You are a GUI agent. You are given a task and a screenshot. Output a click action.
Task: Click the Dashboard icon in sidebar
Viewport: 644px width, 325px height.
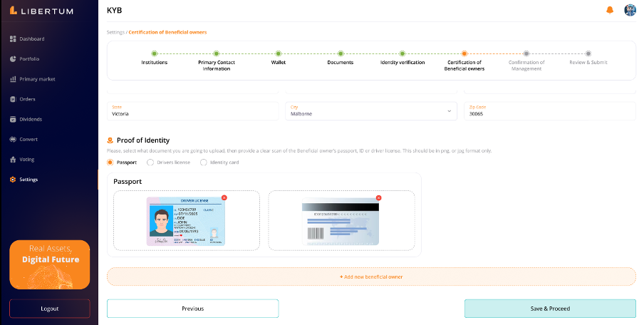tap(13, 38)
